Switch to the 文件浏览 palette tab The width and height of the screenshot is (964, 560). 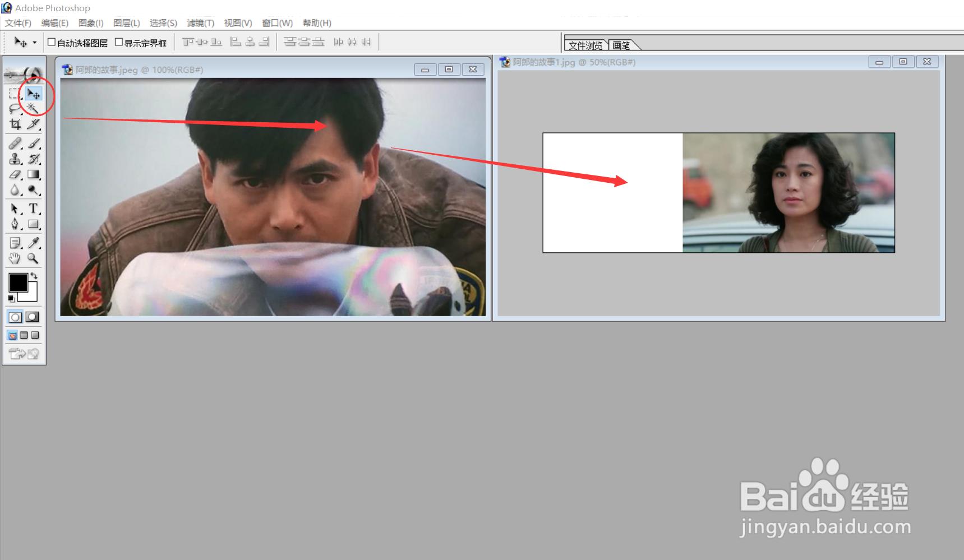585,45
